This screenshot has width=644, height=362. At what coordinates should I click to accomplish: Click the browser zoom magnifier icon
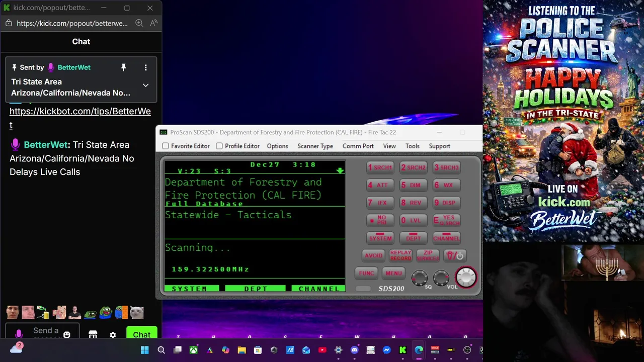139,23
